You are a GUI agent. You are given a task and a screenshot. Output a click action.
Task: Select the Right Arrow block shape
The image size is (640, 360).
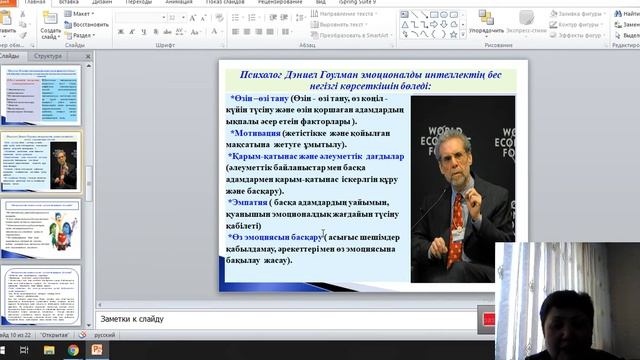point(434,25)
